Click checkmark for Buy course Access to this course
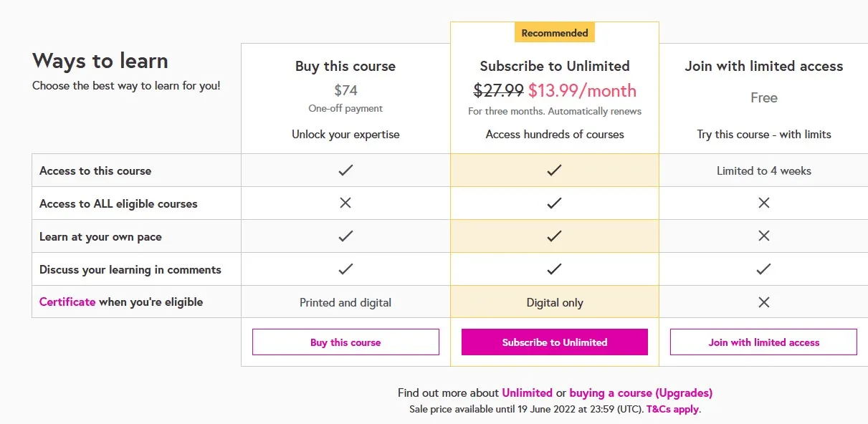Image resolution: width=868 pixels, height=424 pixels. pyautogui.click(x=345, y=170)
